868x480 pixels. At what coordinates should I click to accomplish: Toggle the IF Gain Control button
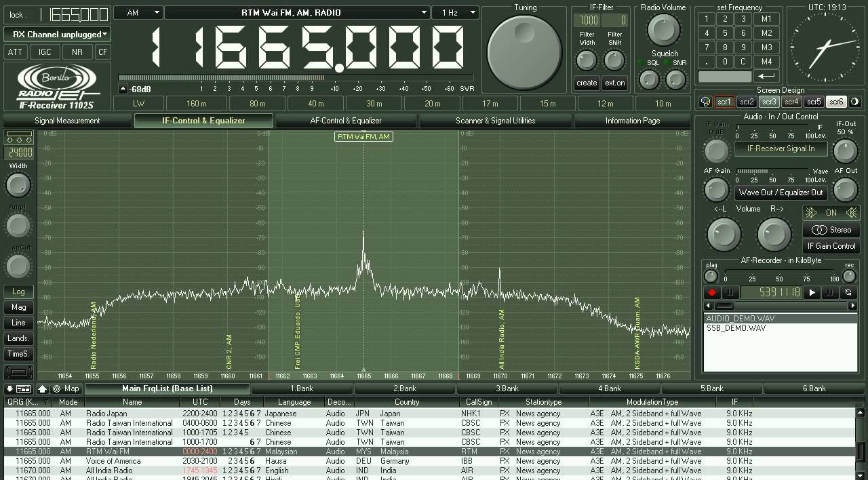click(x=831, y=246)
